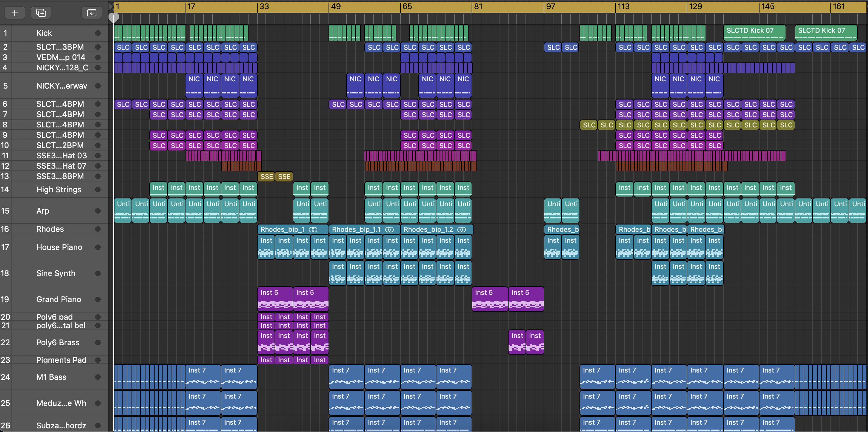Toggle the dot on the Kick track
The height and width of the screenshot is (432, 868).
[98, 33]
